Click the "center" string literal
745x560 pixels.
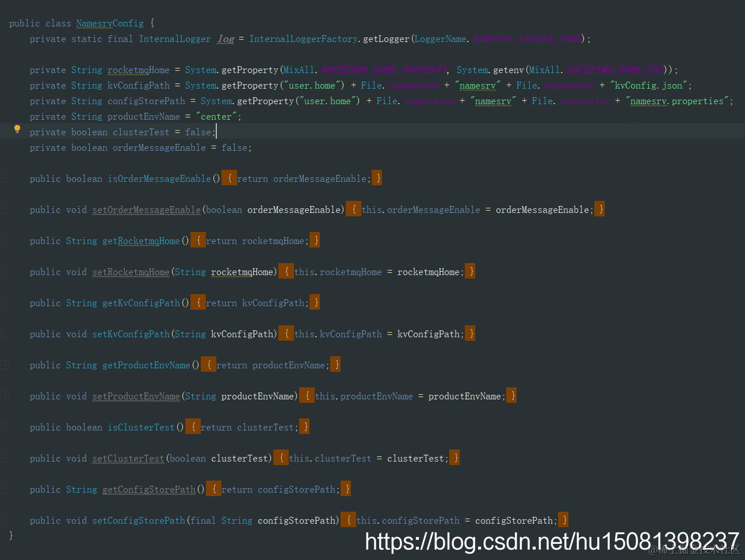pyautogui.click(x=216, y=116)
